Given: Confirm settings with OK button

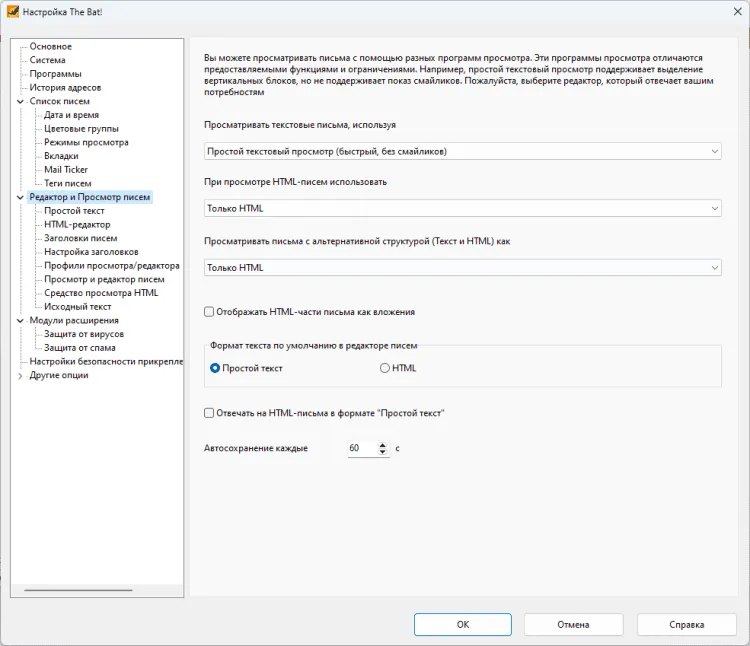Looking at the screenshot, I should (463, 624).
